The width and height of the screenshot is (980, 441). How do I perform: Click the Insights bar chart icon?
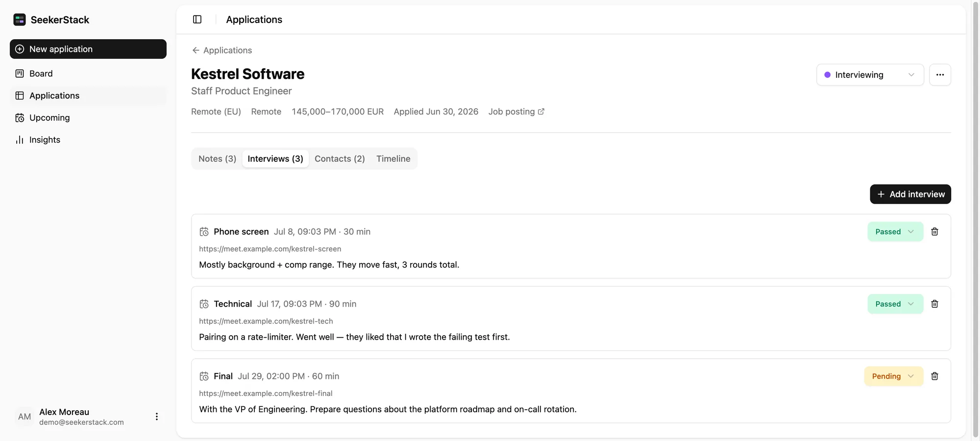pyautogui.click(x=20, y=140)
